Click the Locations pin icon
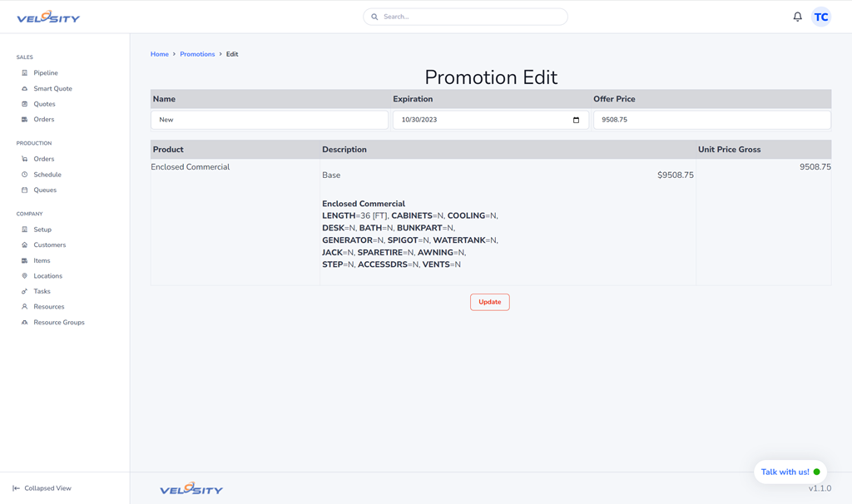Image resolution: width=852 pixels, height=504 pixels. [x=24, y=276]
